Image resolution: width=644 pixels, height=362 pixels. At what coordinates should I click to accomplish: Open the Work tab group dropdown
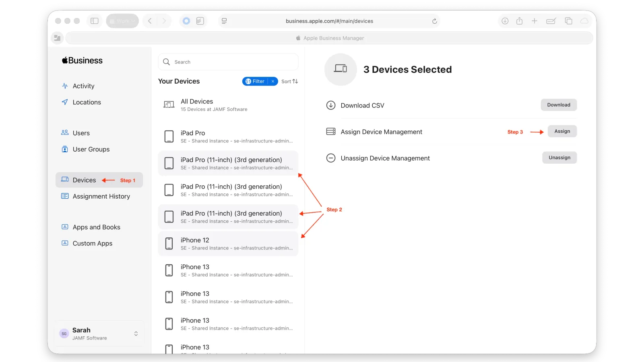(x=122, y=21)
